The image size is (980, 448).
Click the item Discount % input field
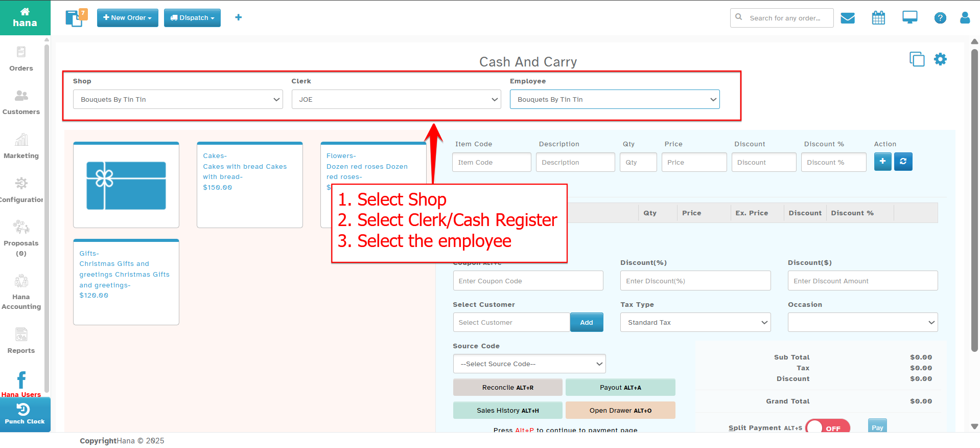click(833, 162)
